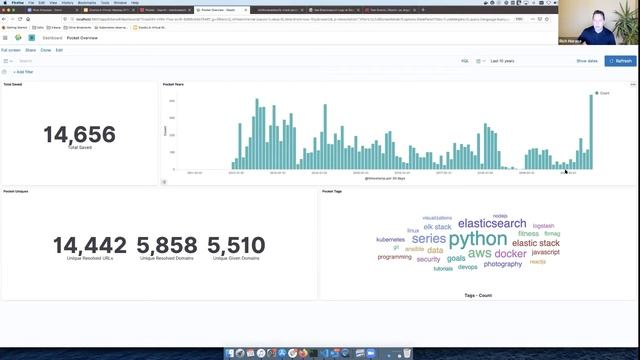Open Finder from the Dock
Screen dimensions: 640x360
click(x=229, y=353)
